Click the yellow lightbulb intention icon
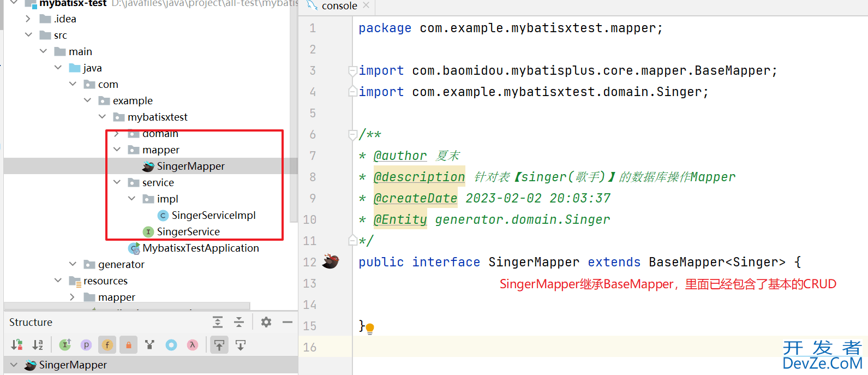The image size is (868, 375). point(370,329)
